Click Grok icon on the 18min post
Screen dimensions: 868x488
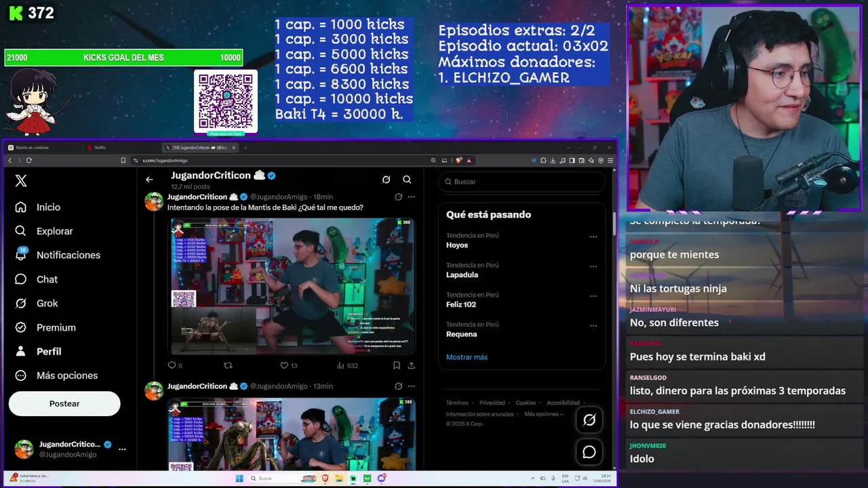click(x=398, y=197)
